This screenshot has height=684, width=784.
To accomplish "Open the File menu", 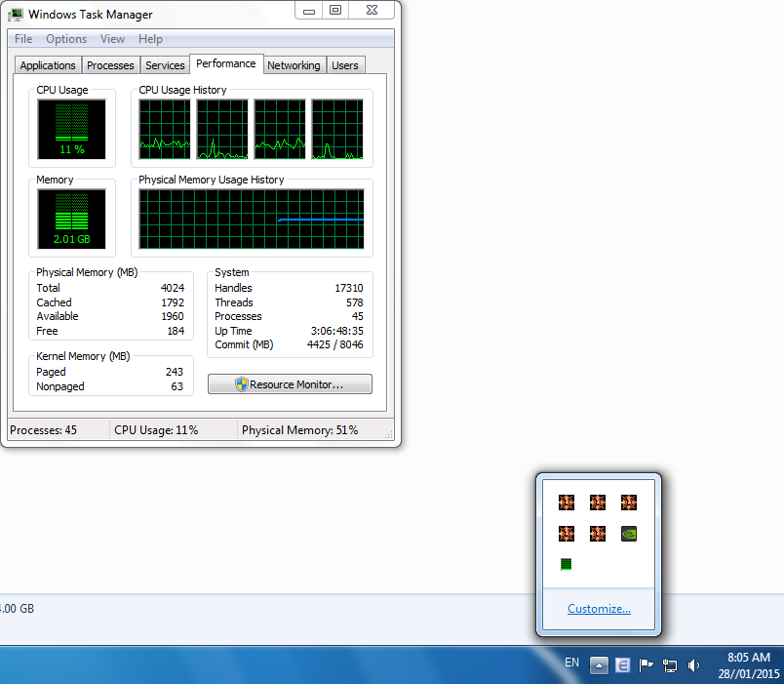I will click(23, 39).
